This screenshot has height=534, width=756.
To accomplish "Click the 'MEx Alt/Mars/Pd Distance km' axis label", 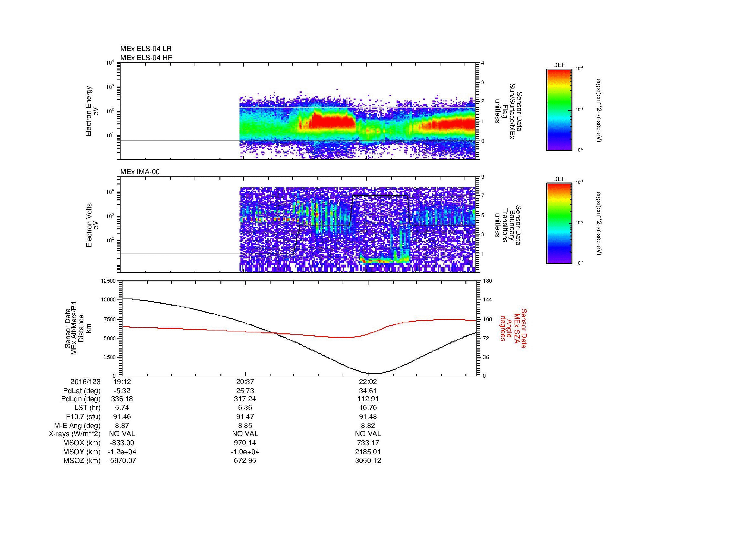I will click(79, 328).
